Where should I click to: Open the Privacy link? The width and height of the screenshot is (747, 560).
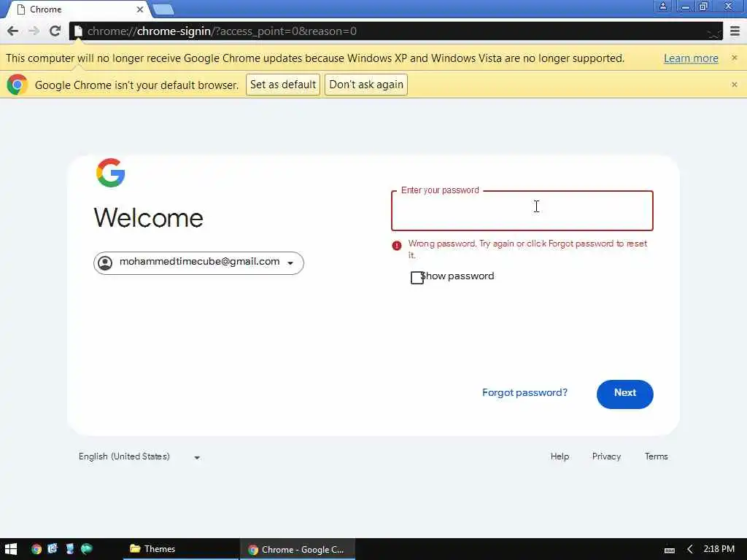606,456
